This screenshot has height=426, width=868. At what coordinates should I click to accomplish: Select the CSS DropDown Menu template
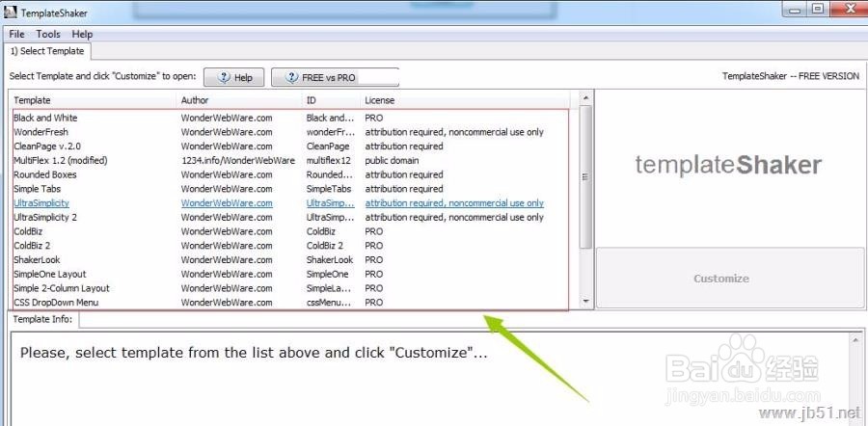pyautogui.click(x=289, y=303)
